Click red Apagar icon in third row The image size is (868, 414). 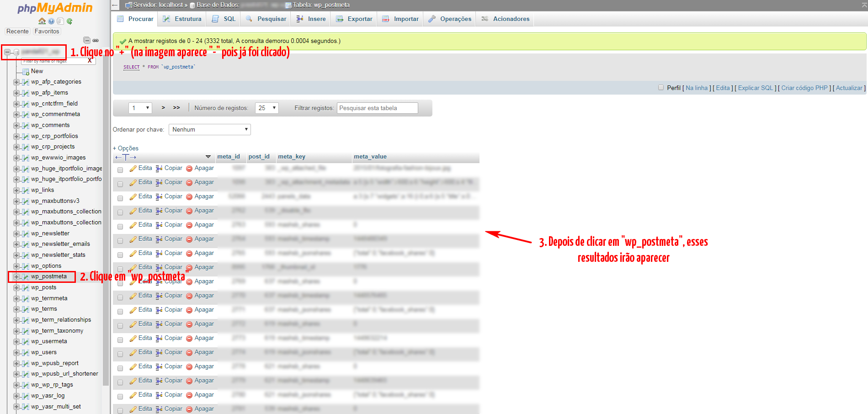point(189,197)
